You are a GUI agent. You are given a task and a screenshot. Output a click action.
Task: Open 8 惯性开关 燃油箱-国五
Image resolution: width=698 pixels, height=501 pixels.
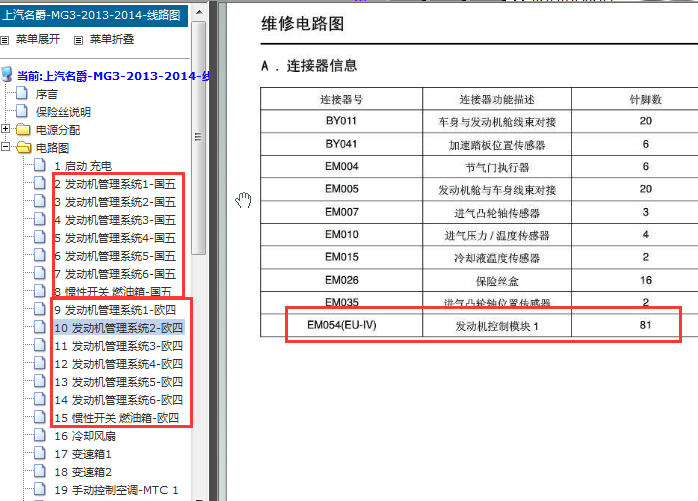[113, 292]
